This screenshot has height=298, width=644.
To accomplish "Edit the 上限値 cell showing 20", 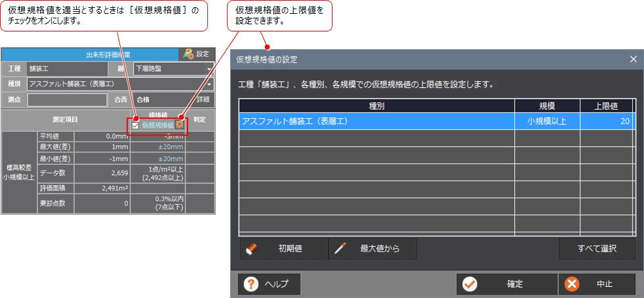I will point(605,121).
